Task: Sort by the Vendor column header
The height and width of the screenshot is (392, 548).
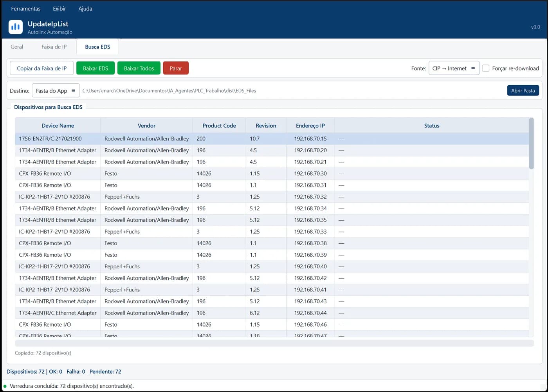Action: click(x=147, y=126)
